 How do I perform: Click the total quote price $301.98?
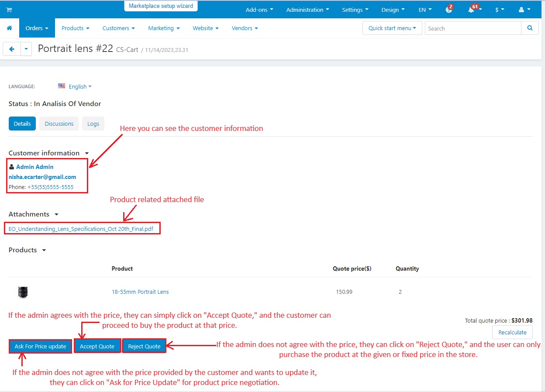click(x=522, y=320)
